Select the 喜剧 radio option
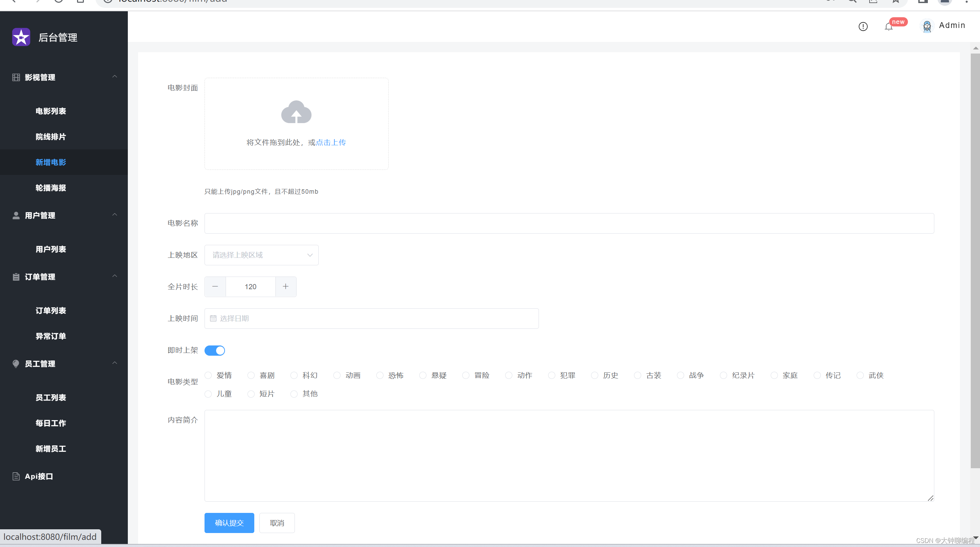The width and height of the screenshot is (980, 547). click(251, 375)
